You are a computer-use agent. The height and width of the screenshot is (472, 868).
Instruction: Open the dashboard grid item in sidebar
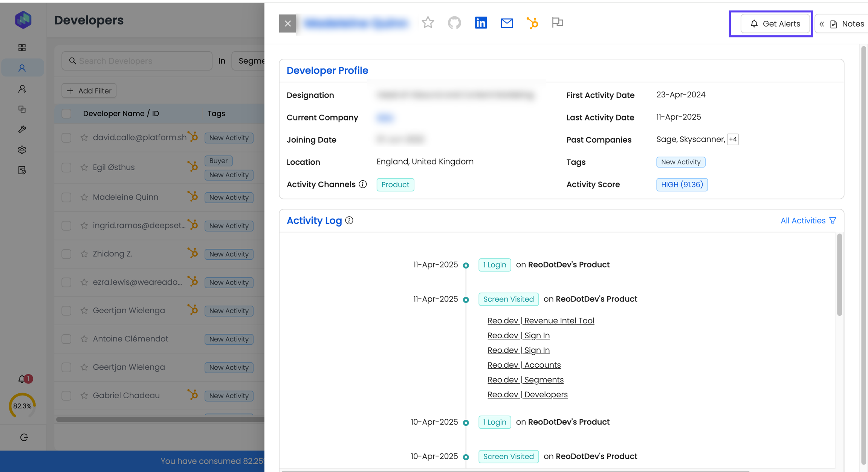(x=22, y=47)
